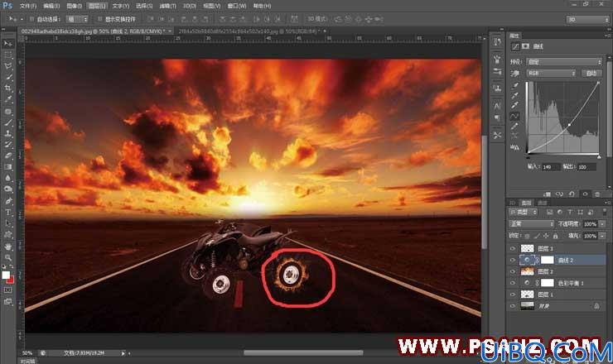Image resolution: width=613 pixels, height=364 pixels.
Task: Open the 填充 fill slider arrow
Action: click(x=602, y=236)
